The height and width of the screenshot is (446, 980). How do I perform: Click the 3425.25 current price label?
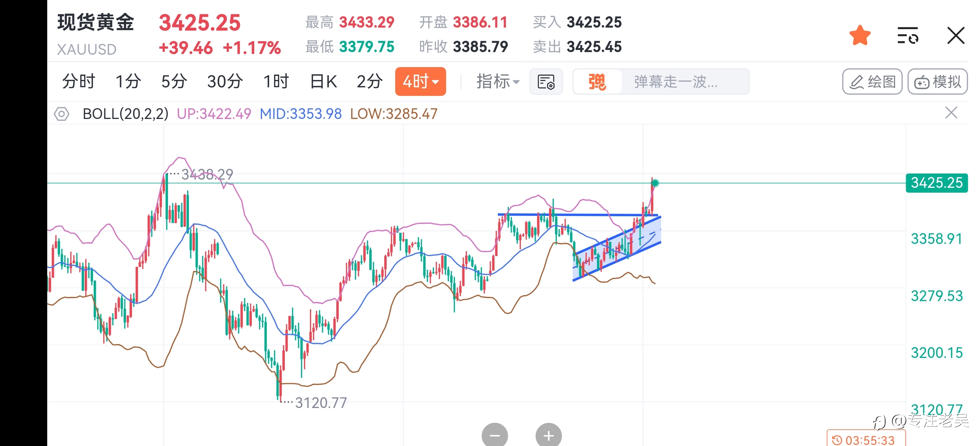[x=937, y=183]
